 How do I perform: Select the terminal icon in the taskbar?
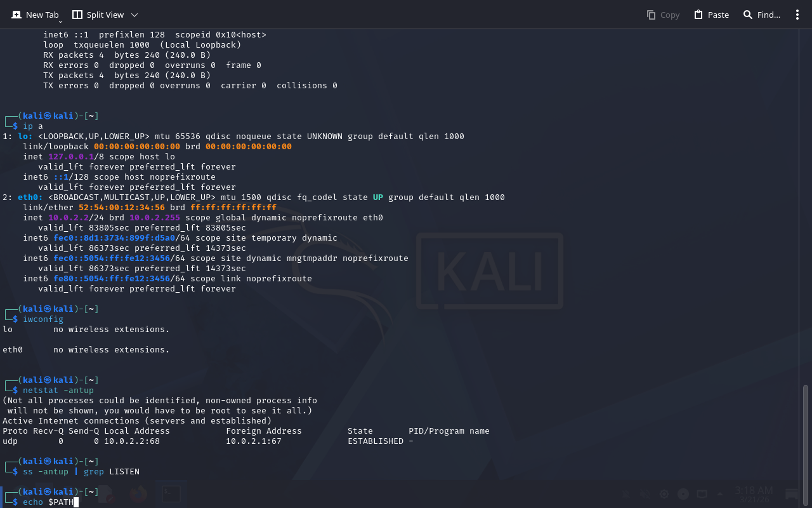click(x=171, y=494)
